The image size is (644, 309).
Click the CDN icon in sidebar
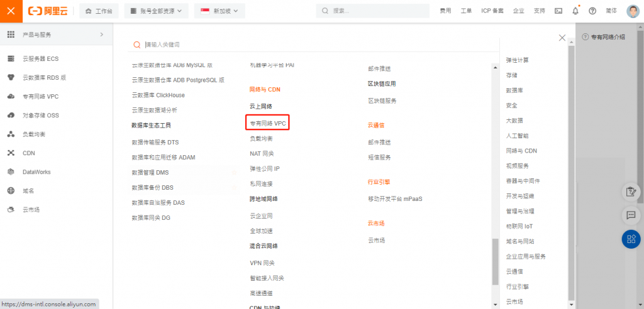(11, 153)
